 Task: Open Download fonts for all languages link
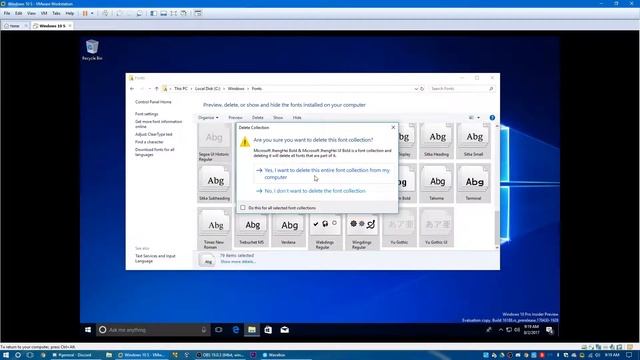coord(154,152)
